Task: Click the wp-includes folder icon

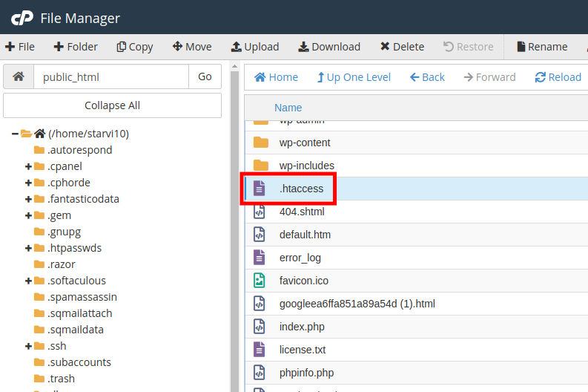Action: (260, 166)
